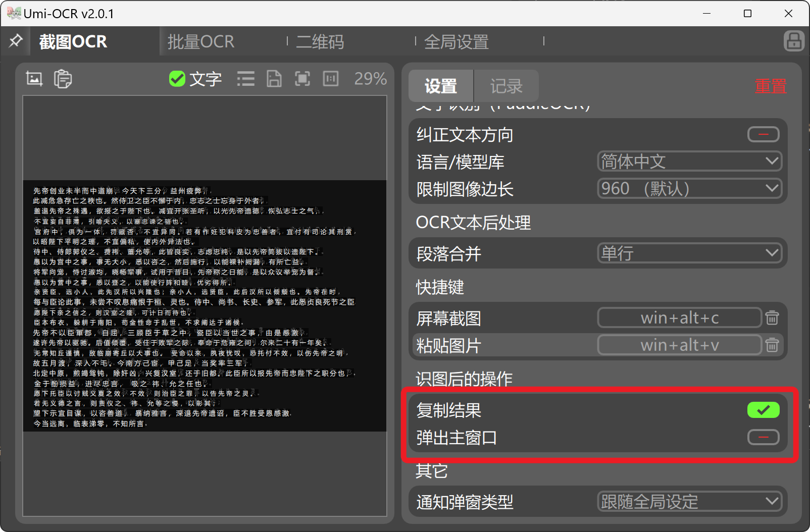Click the 29% zoom level text

pyautogui.click(x=370, y=79)
